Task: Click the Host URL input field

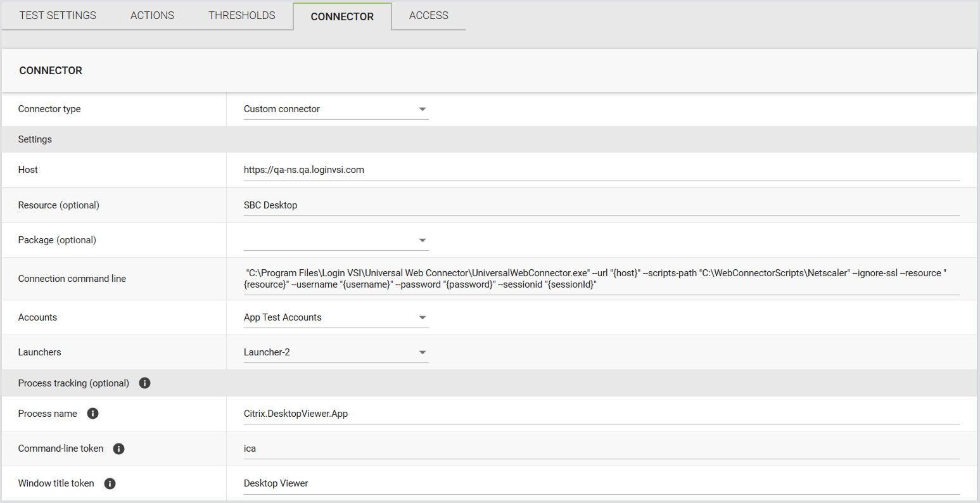Action: point(601,170)
